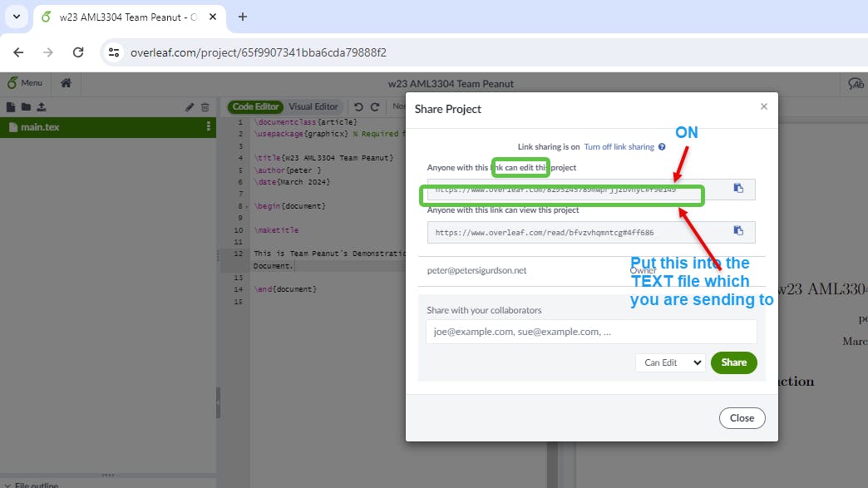This screenshot has height=488, width=868.
Task: Copy the edit link to clipboard
Action: pos(738,189)
